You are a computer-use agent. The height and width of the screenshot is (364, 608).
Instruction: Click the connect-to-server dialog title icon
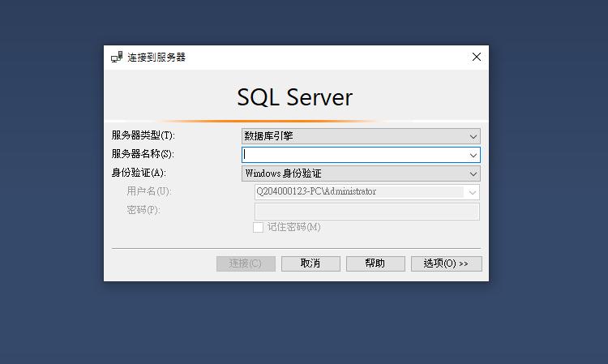[x=117, y=57]
